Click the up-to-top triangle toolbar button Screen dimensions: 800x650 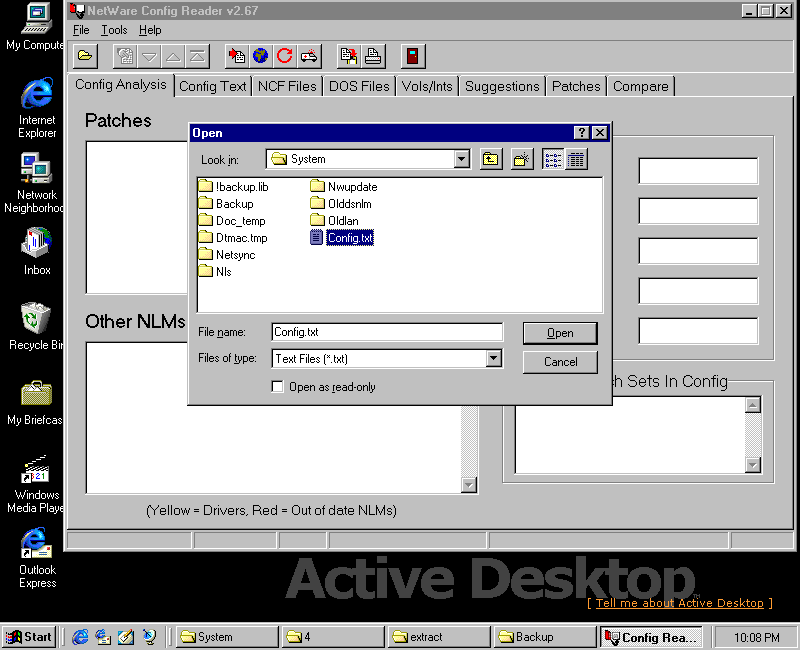click(197, 56)
